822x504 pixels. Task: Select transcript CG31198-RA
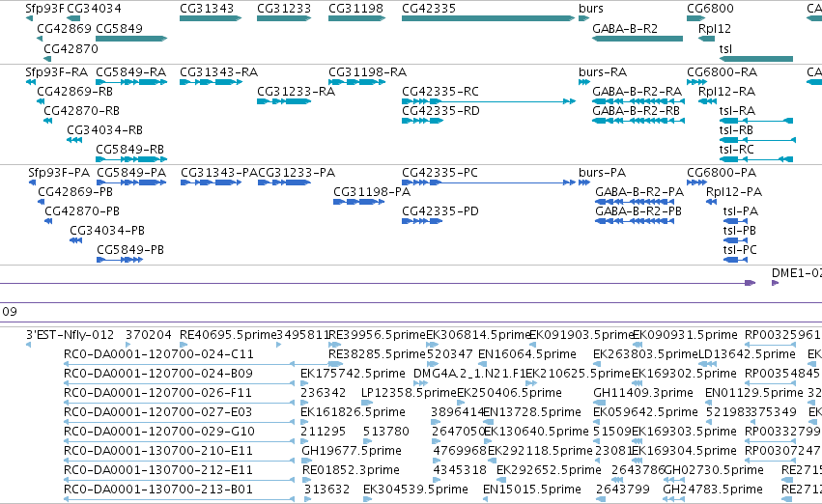pyautogui.click(x=357, y=82)
